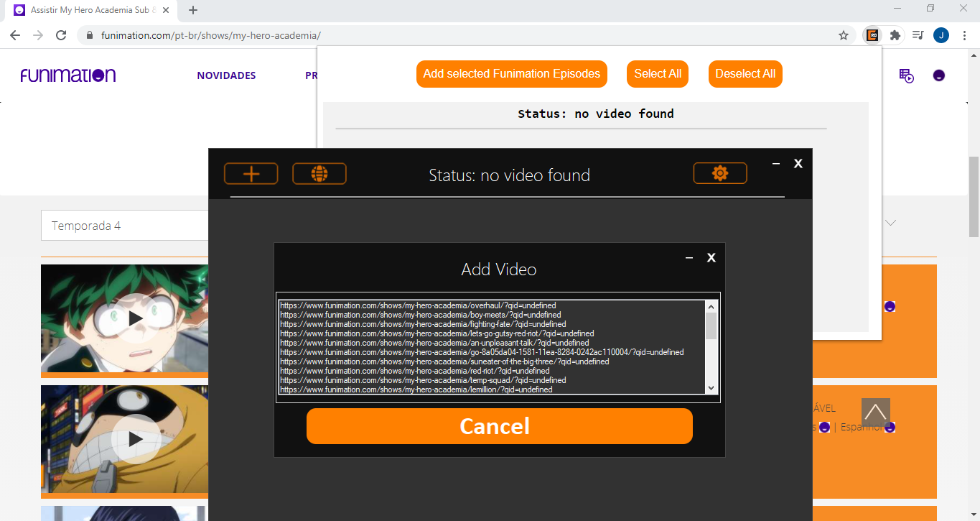This screenshot has height=521, width=980.
Task: Click the Select All button
Action: [657, 73]
